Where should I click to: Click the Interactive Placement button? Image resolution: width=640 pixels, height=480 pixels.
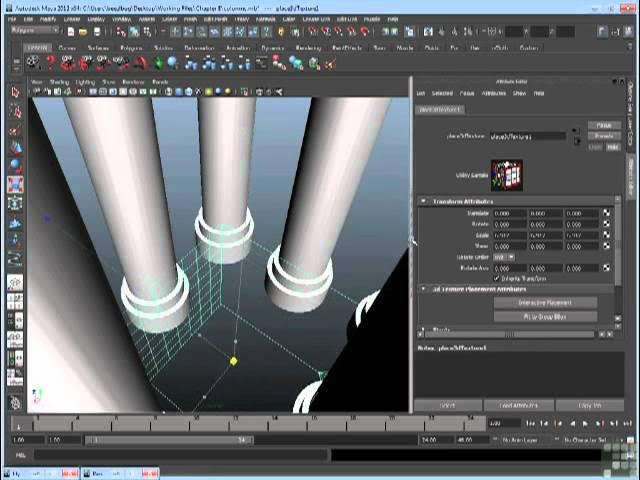(545, 302)
